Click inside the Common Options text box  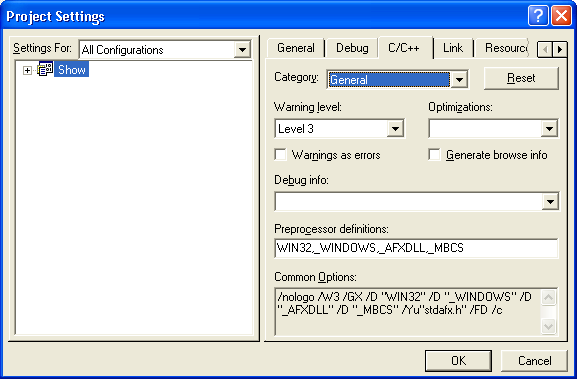point(407,312)
